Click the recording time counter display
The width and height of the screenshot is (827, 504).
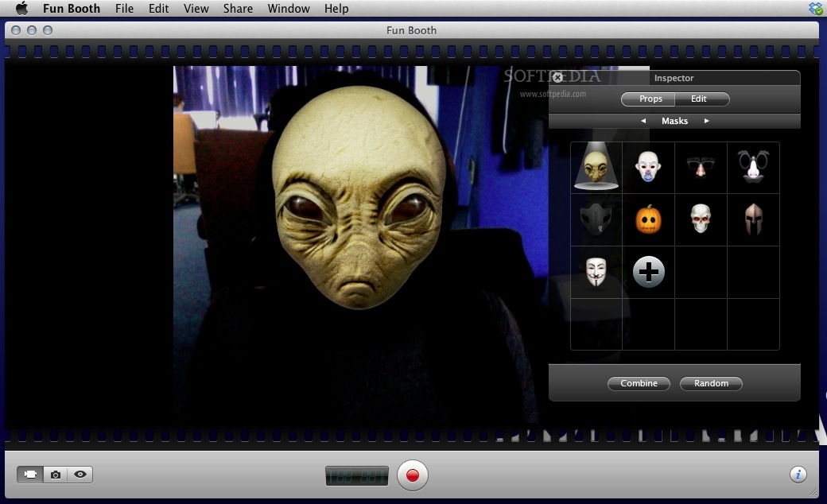[356, 476]
